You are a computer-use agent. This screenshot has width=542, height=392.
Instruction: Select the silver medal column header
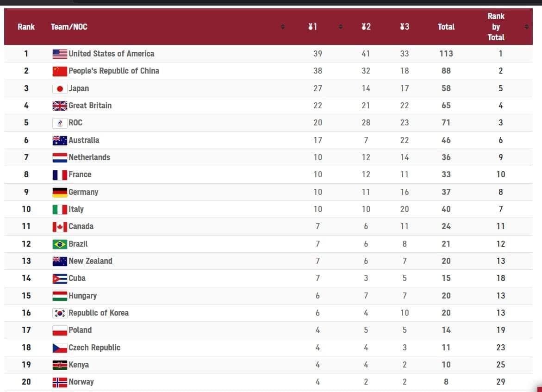click(x=366, y=27)
